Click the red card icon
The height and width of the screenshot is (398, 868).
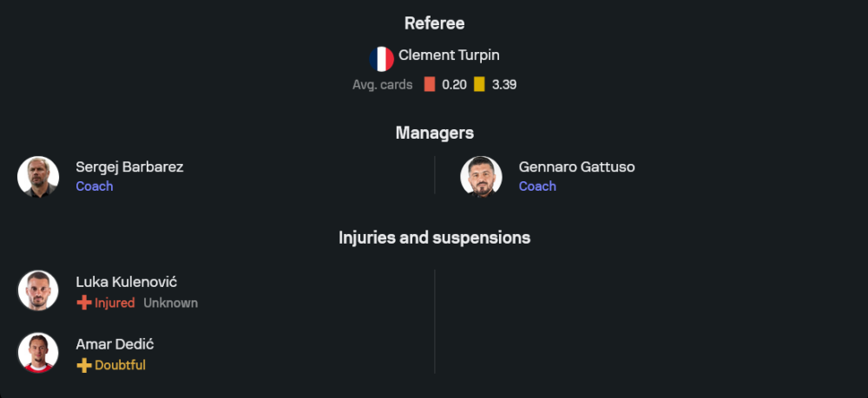(429, 85)
